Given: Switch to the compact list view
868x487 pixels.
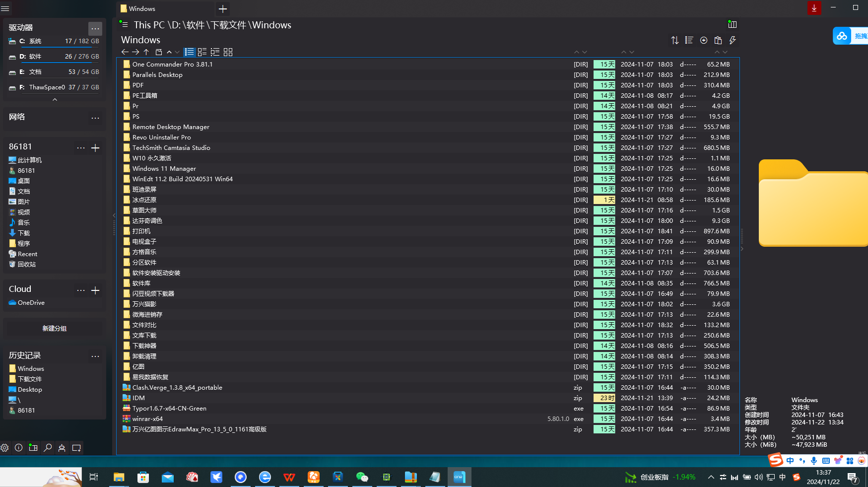Looking at the screenshot, I should (202, 52).
